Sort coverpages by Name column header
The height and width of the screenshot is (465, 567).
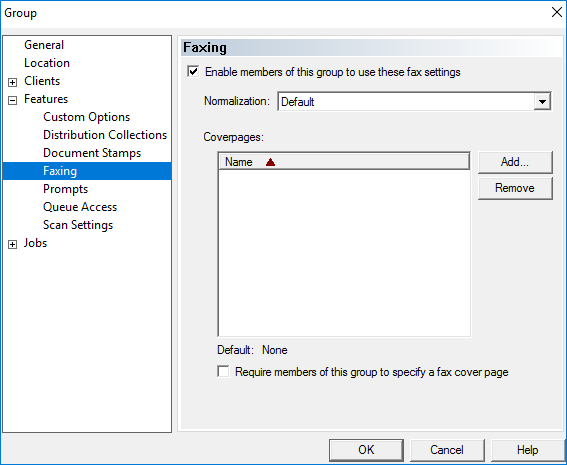(344, 162)
